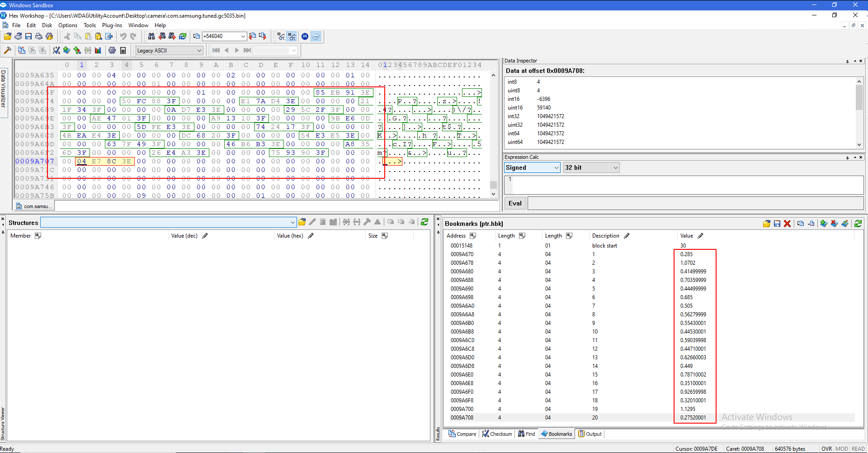Screen dimensions: 868x453
Task: Click the red X in Bookmarks toolbar
Action: (x=788, y=224)
